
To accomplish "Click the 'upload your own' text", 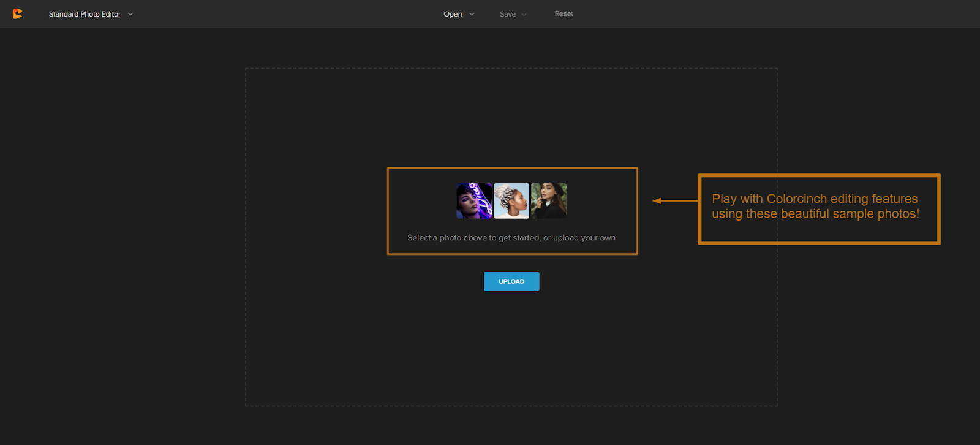I will [x=584, y=238].
